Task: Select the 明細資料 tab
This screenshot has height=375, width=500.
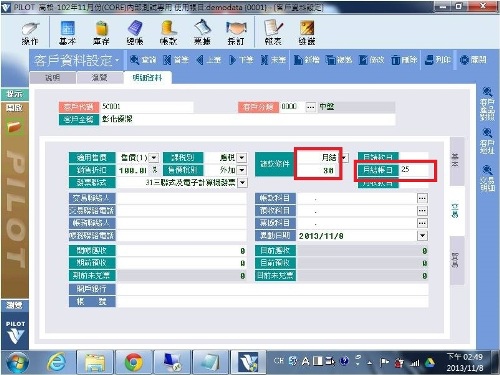Action: pyautogui.click(x=147, y=78)
